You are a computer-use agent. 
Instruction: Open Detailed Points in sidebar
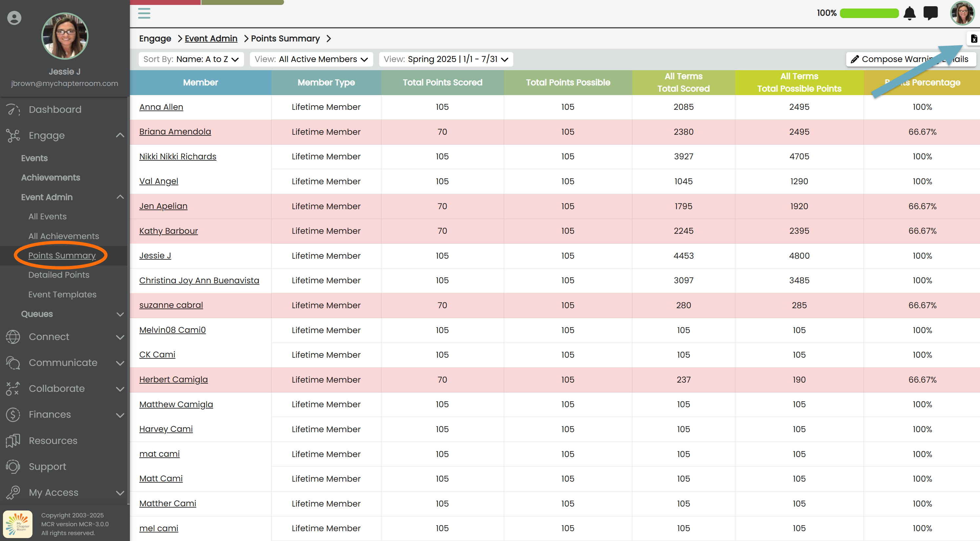[x=59, y=275]
